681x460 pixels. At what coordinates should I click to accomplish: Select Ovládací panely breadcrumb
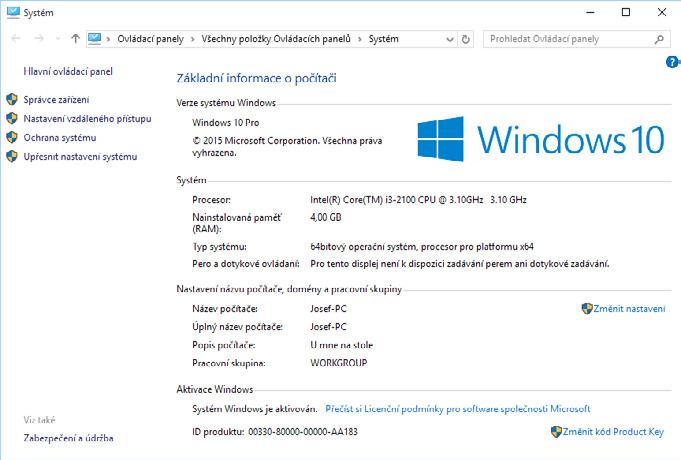click(150, 39)
